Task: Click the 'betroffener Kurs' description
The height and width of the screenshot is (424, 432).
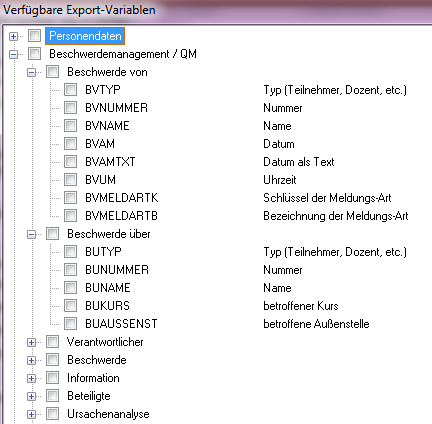Action: (301, 306)
